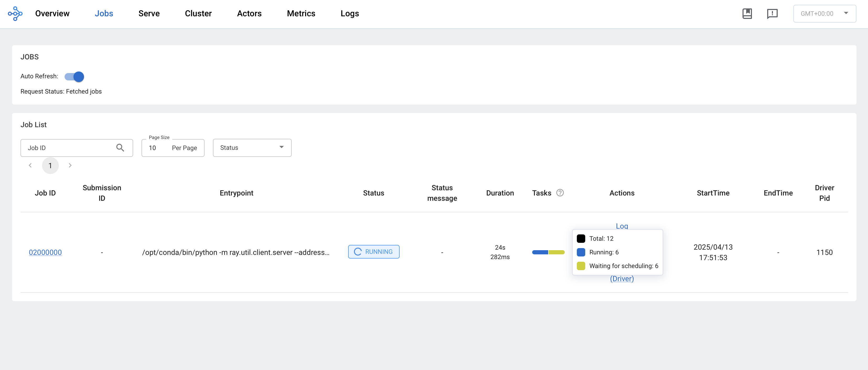The width and height of the screenshot is (868, 370).
Task: Open the feedback message icon
Action: click(772, 14)
